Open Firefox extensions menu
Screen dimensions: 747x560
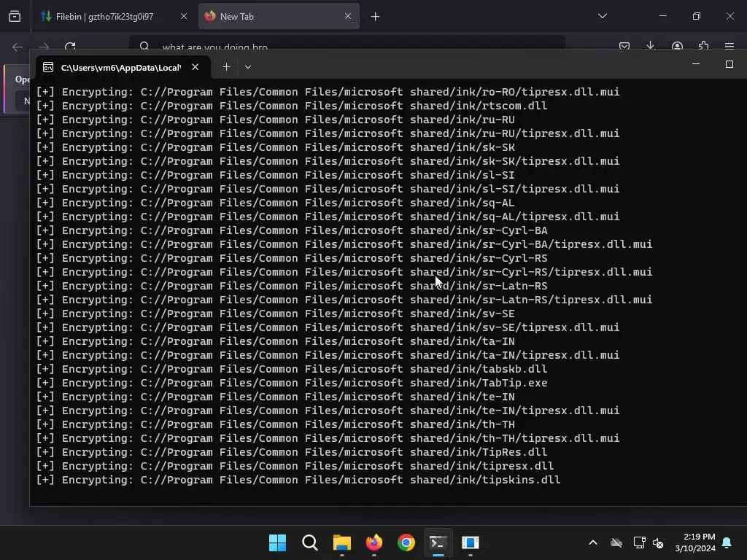click(x=703, y=46)
